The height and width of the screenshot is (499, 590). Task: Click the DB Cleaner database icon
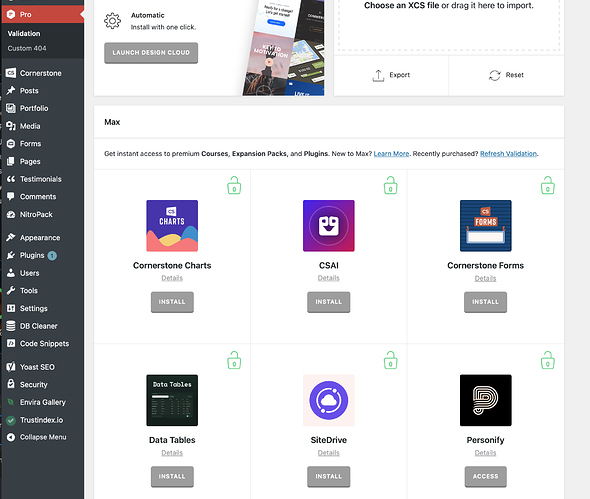click(11, 326)
